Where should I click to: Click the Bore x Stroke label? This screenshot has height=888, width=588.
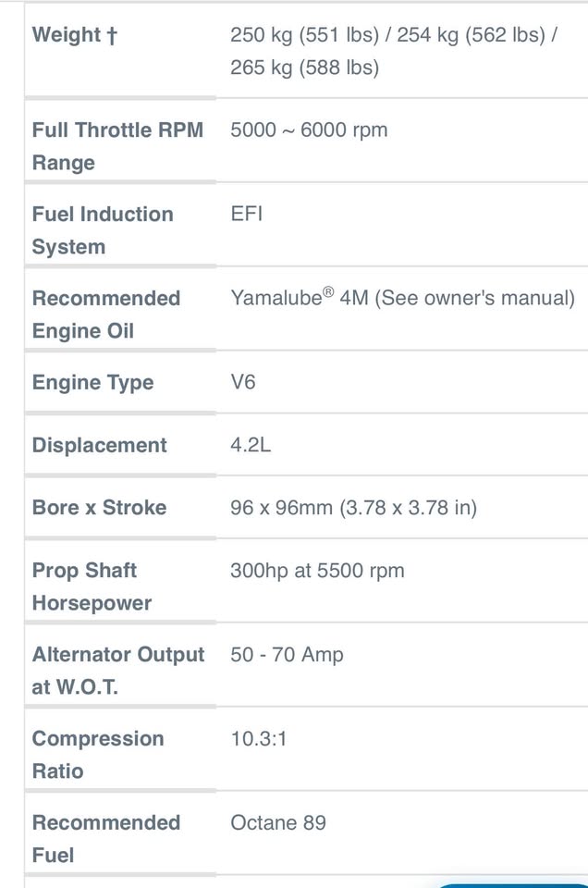pyautogui.click(x=100, y=508)
